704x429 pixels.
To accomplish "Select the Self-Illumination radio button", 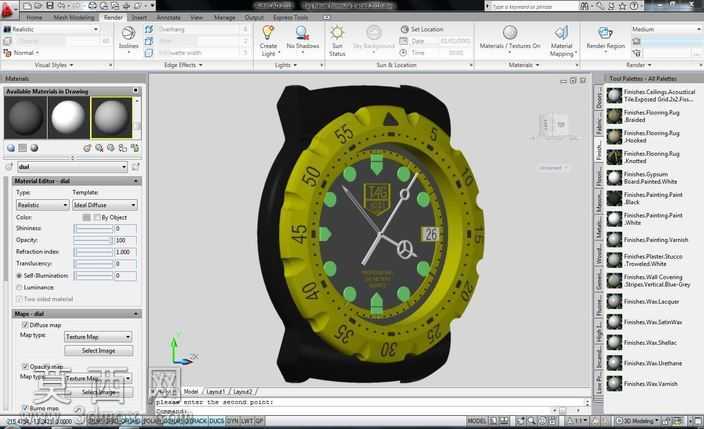I will coord(19,275).
